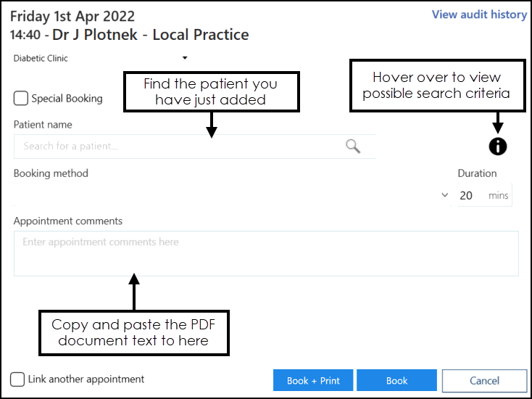Click into the Appointment comments text area

click(266, 253)
